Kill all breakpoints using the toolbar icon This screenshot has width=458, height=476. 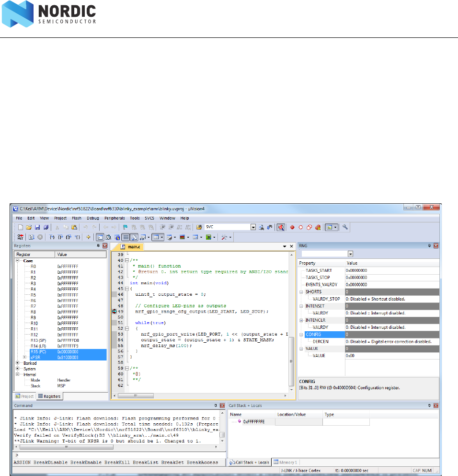tap(318, 227)
